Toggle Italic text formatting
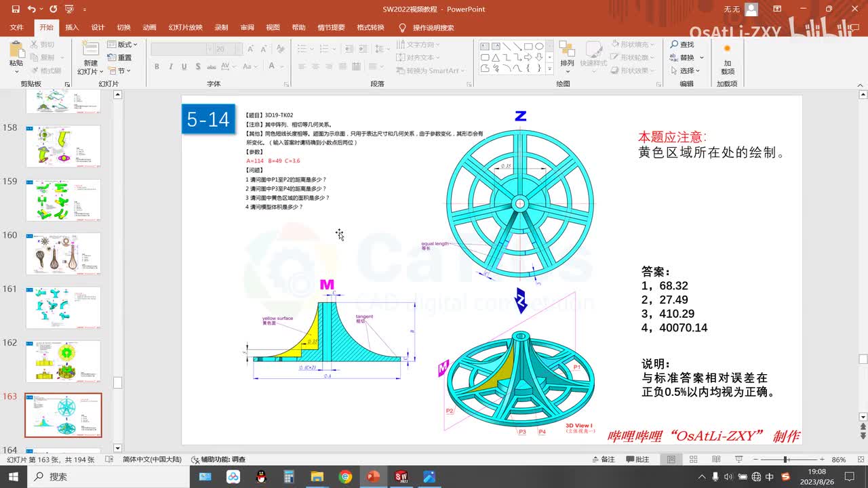The image size is (868, 488). tap(171, 66)
